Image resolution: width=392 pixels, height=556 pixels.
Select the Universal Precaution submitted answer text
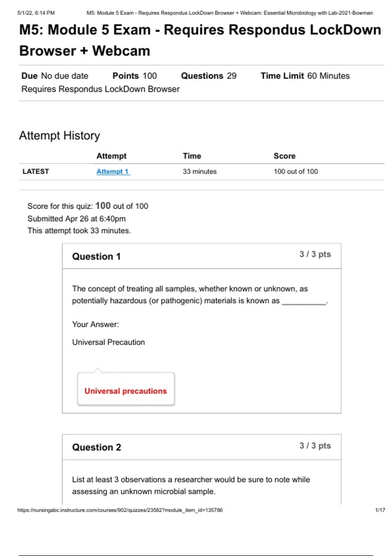108,342
